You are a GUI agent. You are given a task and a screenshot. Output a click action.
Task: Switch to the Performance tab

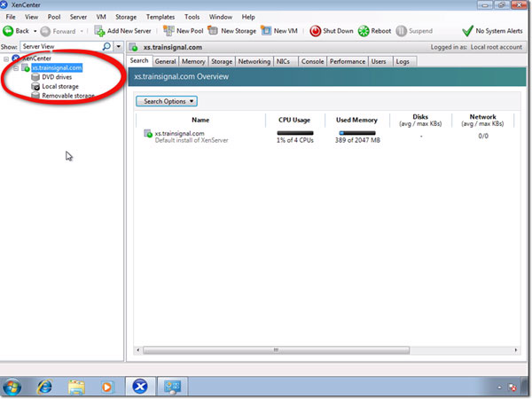click(348, 61)
